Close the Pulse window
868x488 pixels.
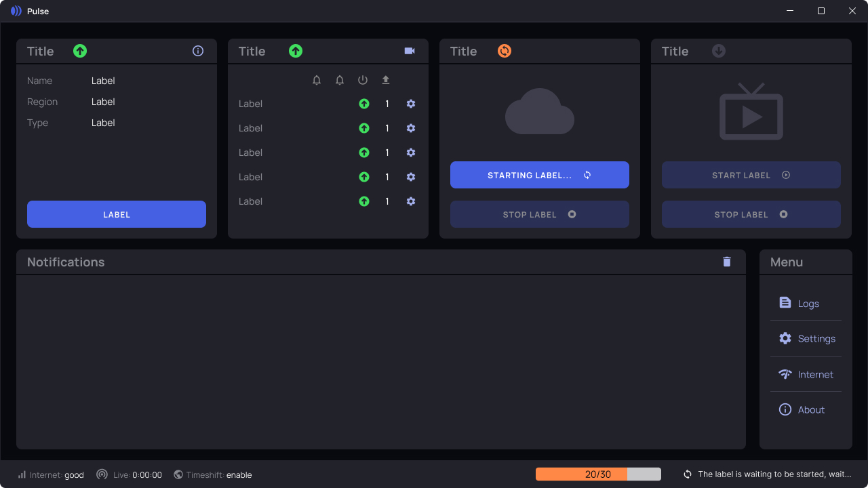[852, 11]
